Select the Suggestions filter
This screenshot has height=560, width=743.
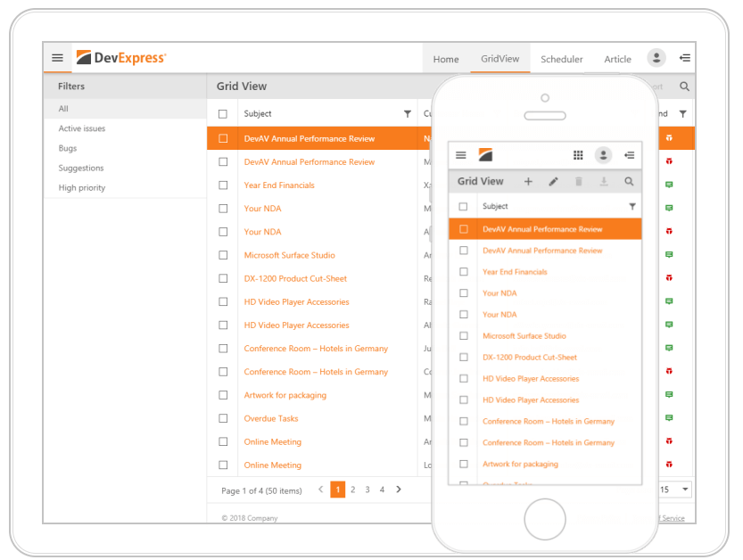125,168
